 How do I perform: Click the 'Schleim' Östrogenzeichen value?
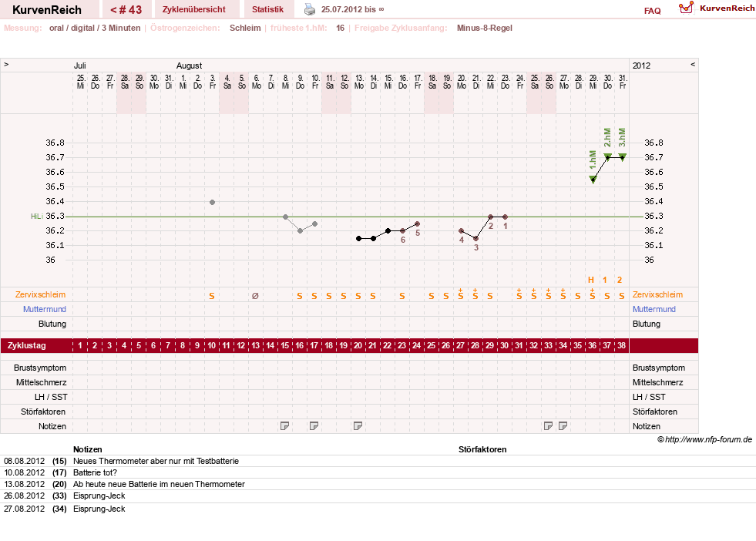(245, 28)
